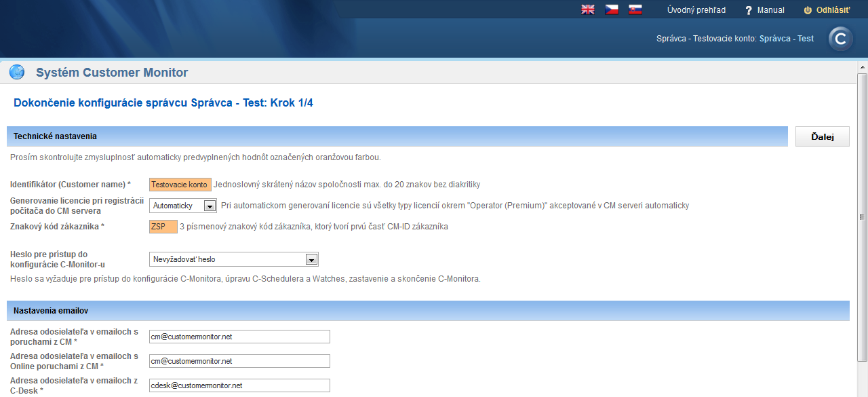
Task: Open the Manual link
Action: point(770,10)
